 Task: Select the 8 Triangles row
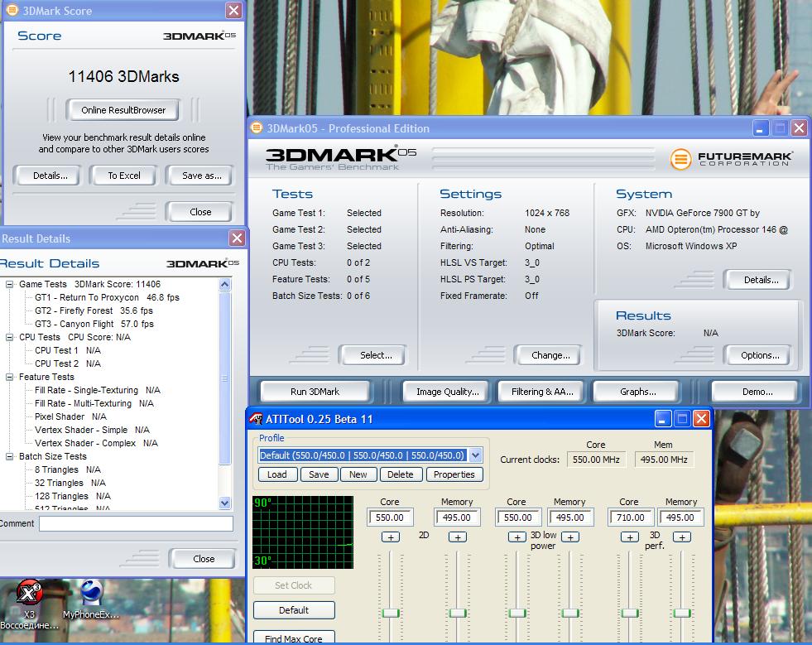pyautogui.click(x=67, y=469)
